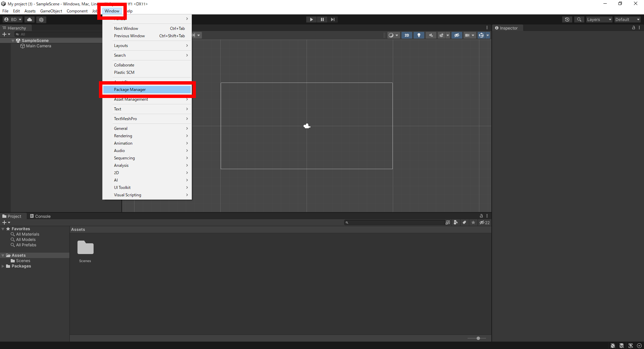Select the effects toggle in Scene toolbar
The width and height of the screenshot is (644, 349).
tap(441, 35)
